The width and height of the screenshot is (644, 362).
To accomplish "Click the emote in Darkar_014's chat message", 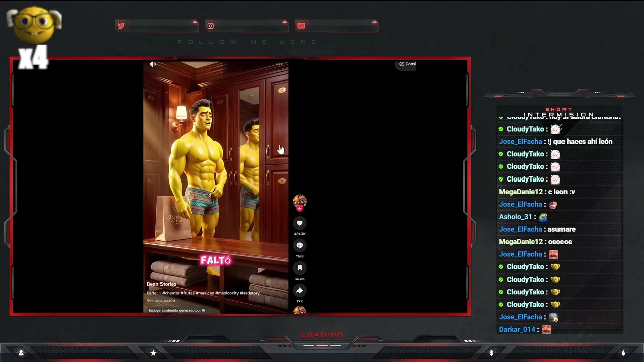I will coord(547,330).
